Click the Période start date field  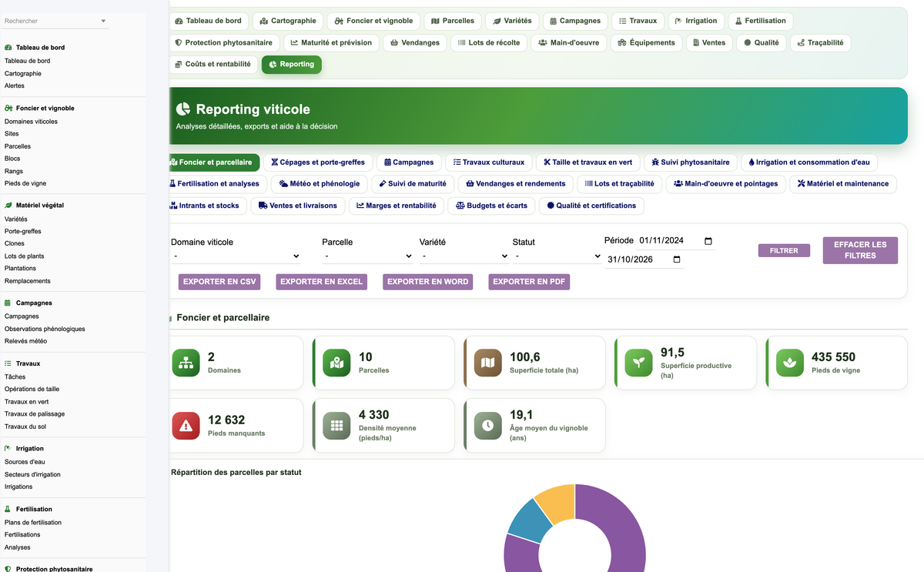tap(676, 241)
